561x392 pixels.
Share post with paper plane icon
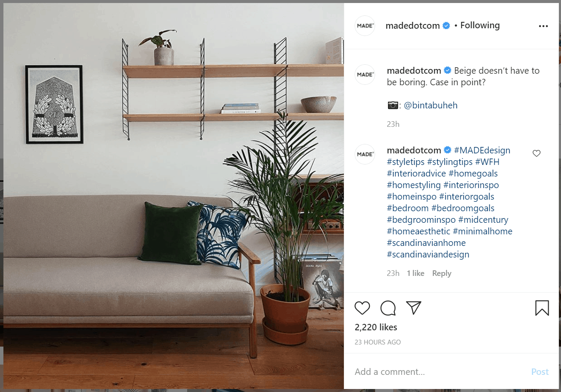(414, 308)
